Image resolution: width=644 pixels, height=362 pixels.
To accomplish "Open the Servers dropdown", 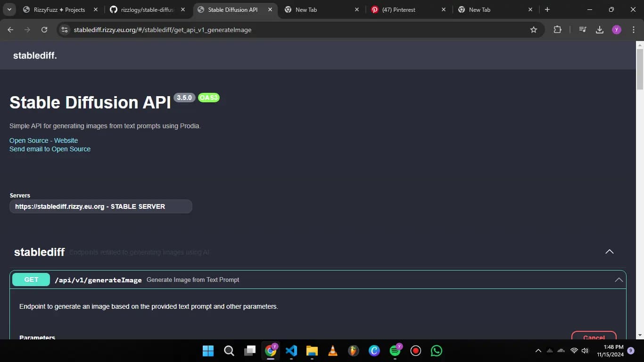I will tap(101, 206).
